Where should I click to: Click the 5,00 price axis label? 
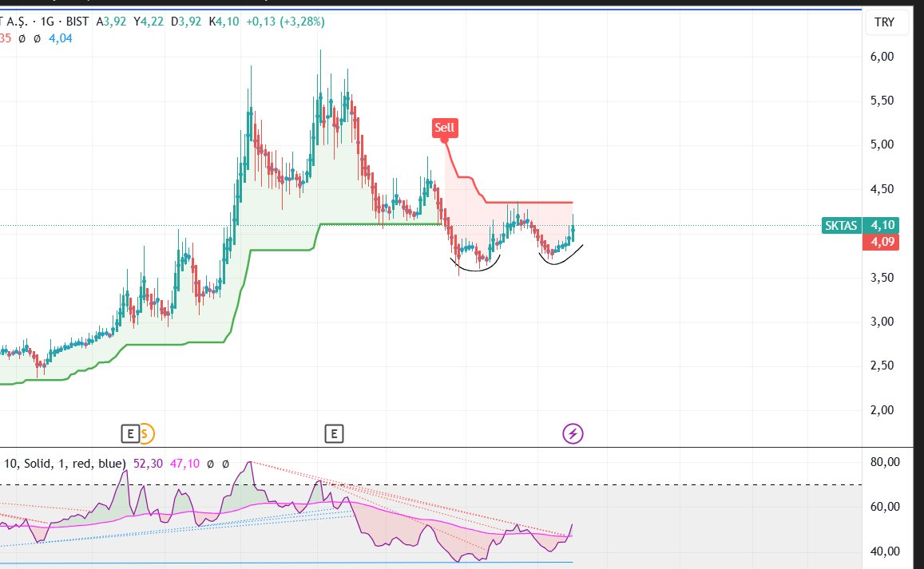tap(882, 144)
